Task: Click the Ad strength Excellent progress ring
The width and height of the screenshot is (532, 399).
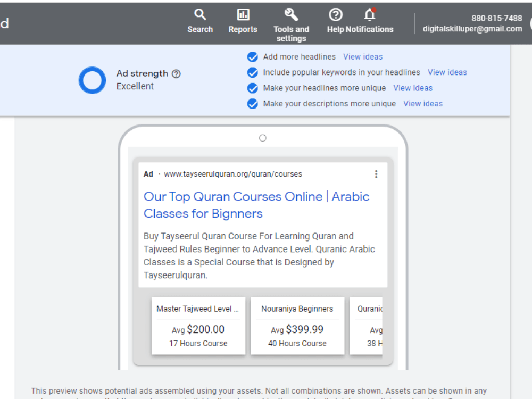Action: pyautogui.click(x=92, y=80)
